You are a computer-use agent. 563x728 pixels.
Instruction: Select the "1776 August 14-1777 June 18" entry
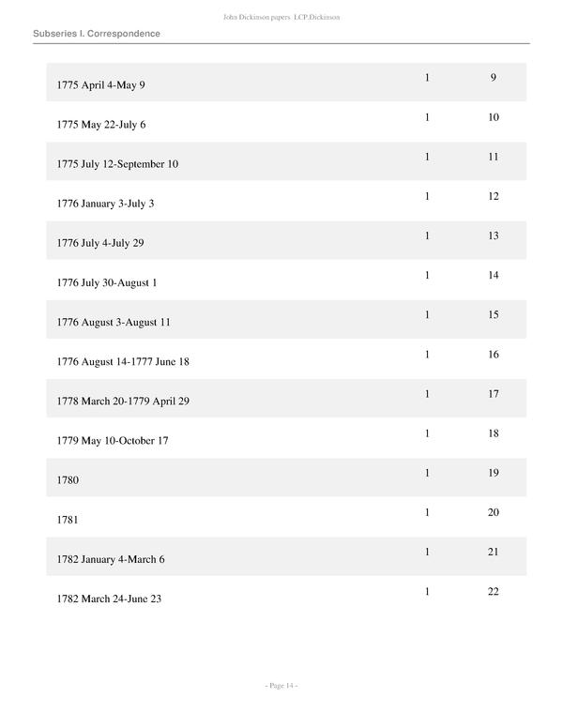pos(123,362)
